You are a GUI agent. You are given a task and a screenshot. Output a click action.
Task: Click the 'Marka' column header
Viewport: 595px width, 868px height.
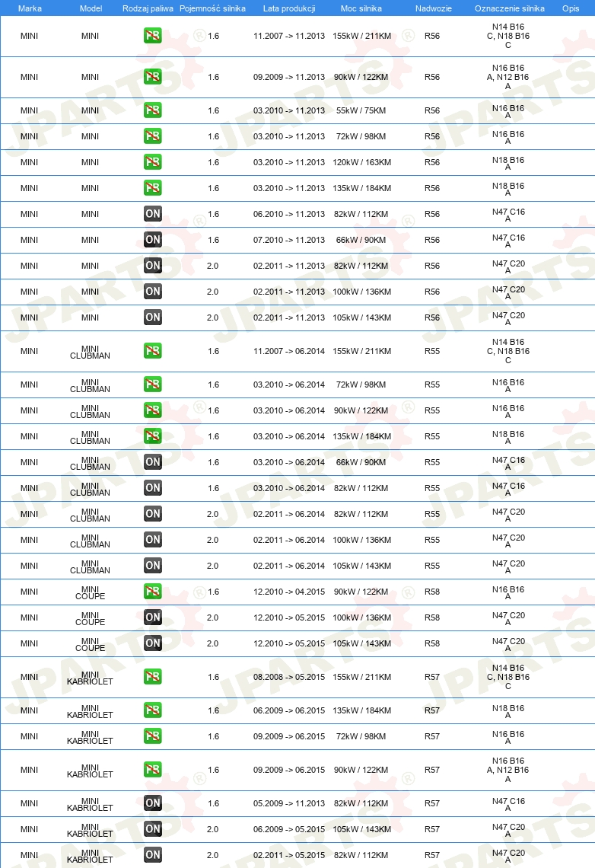click(30, 8)
